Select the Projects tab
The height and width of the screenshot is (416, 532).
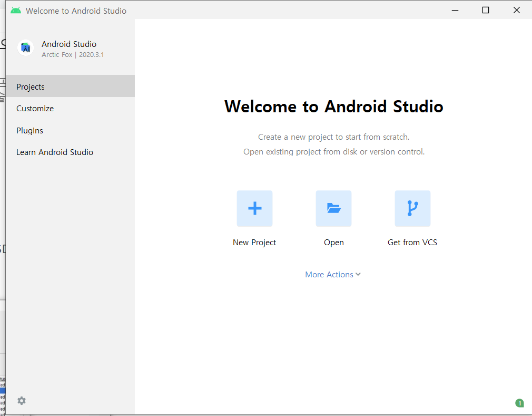point(70,86)
